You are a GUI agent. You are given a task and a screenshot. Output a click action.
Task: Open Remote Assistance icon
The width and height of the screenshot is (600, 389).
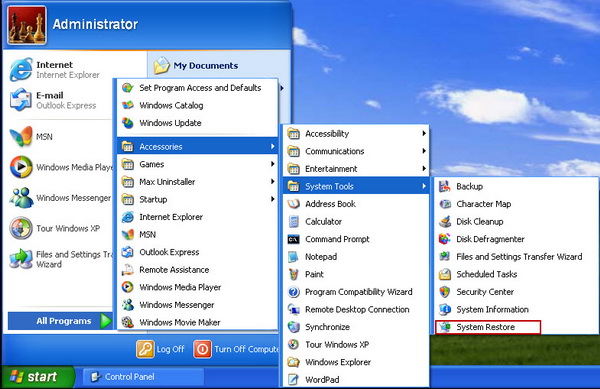tap(127, 270)
